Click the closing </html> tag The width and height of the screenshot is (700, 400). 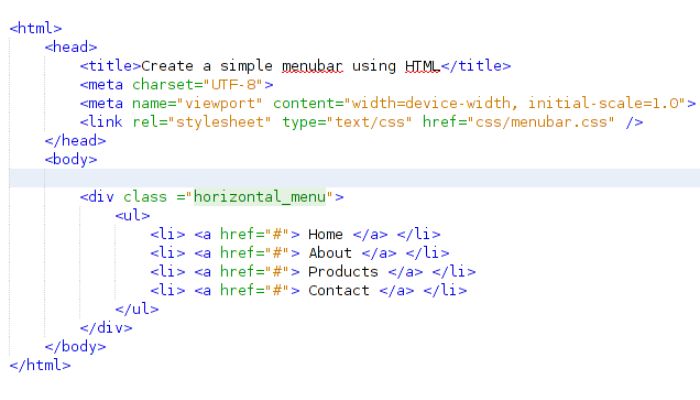(x=40, y=365)
